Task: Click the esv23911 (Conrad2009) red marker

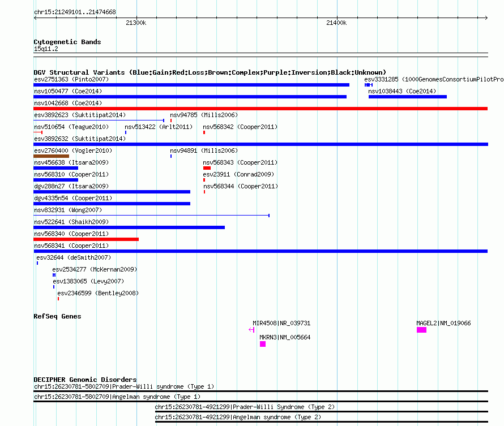Action: click(204, 180)
